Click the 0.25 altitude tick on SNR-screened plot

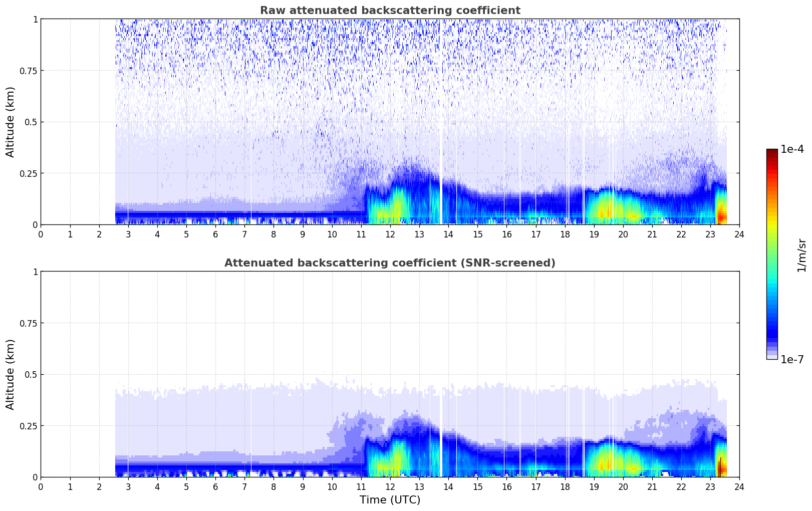[28, 426]
